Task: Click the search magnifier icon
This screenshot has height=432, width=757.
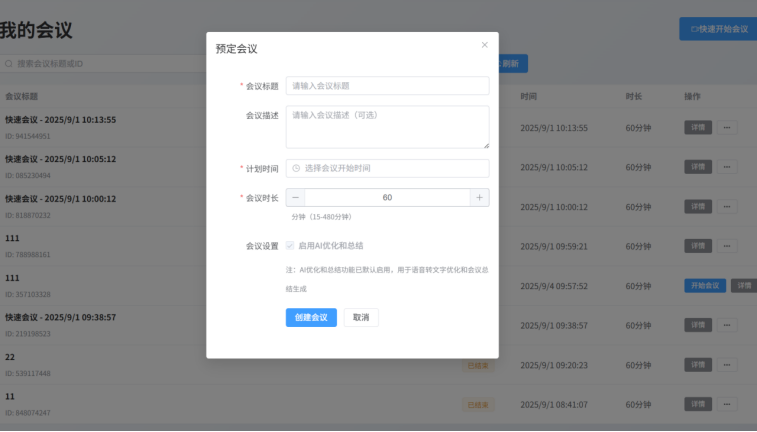Action: pos(9,64)
